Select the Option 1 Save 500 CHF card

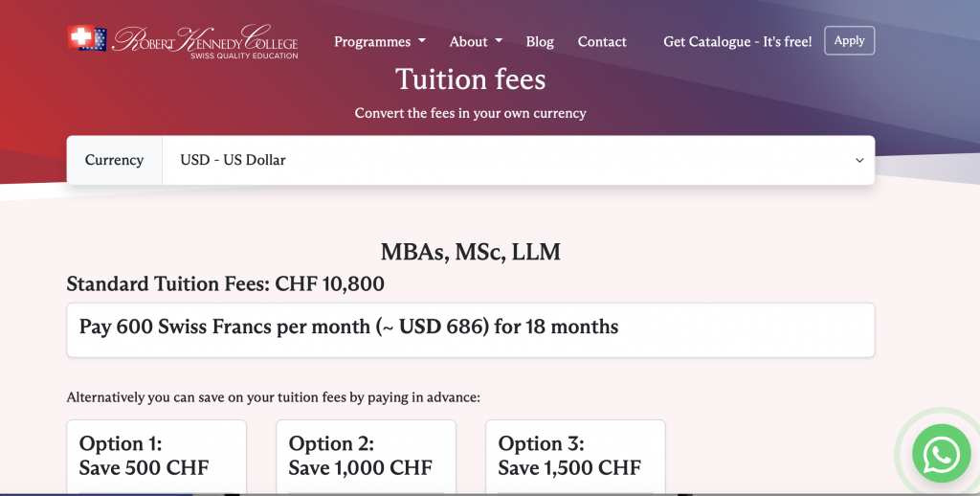156,457
